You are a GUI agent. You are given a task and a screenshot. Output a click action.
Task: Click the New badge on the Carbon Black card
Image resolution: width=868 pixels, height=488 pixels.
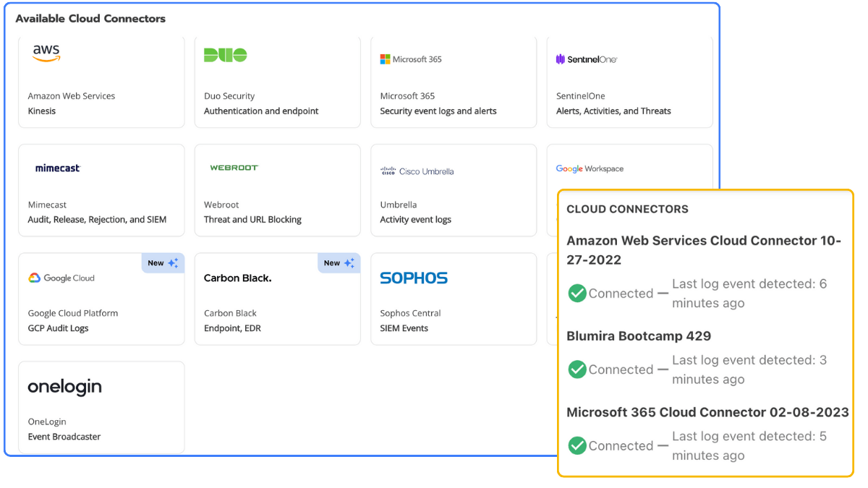[x=339, y=262]
